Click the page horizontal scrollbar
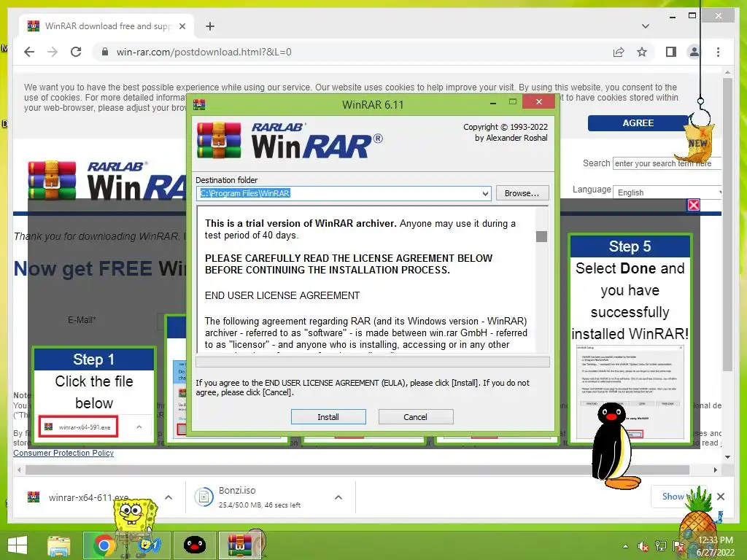This screenshot has width=747, height=560. coord(357,470)
